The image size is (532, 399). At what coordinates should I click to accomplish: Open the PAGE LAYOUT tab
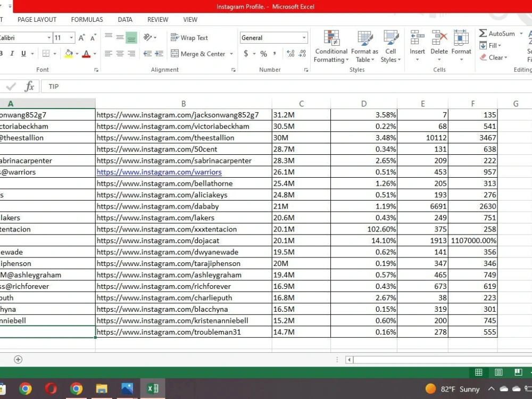(x=37, y=20)
